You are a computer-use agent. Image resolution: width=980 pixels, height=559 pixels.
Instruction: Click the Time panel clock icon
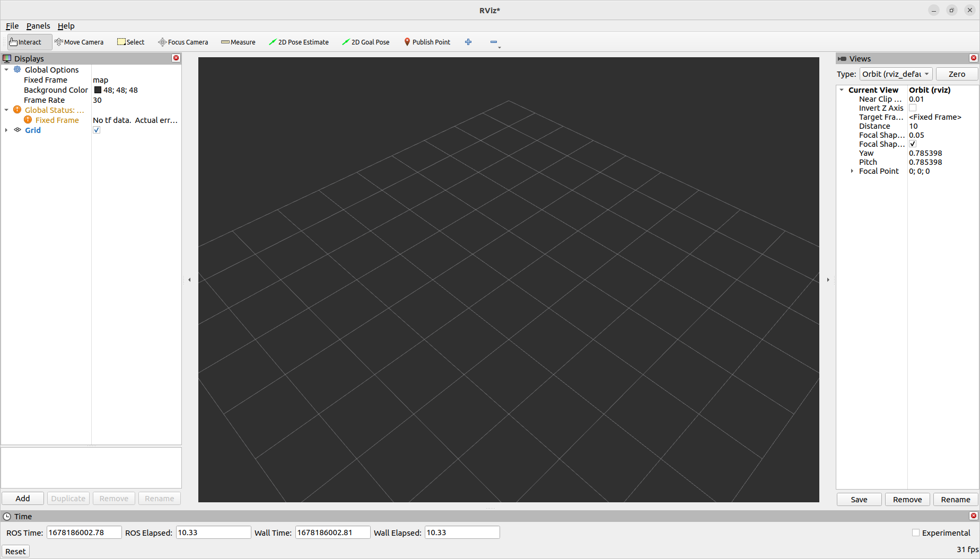pos(7,517)
